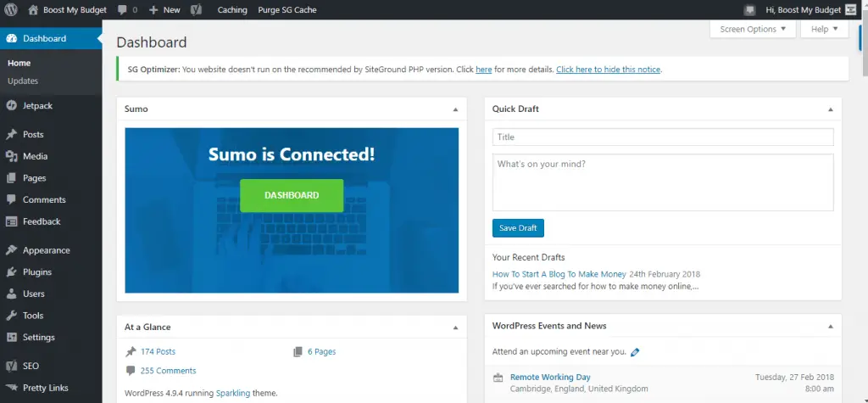The height and width of the screenshot is (403, 868).
Task: Click the 'Your Recent Drafts' heading
Action: point(529,257)
